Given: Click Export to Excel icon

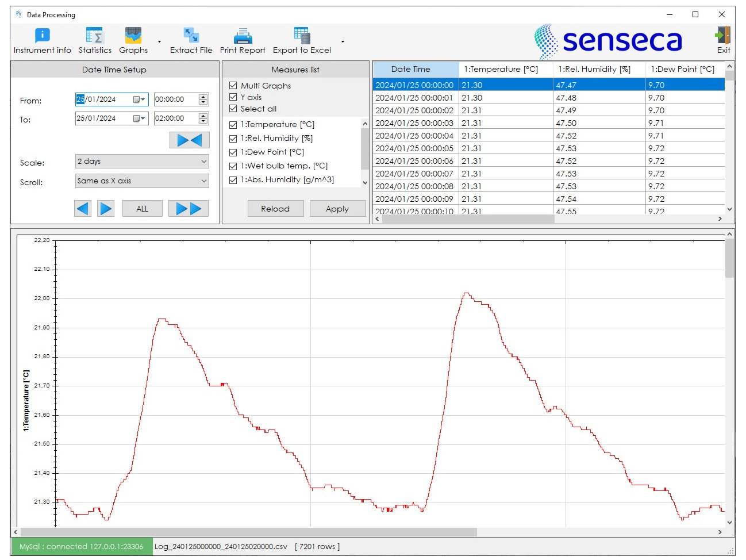Looking at the screenshot, I should (x=302, y=36).
